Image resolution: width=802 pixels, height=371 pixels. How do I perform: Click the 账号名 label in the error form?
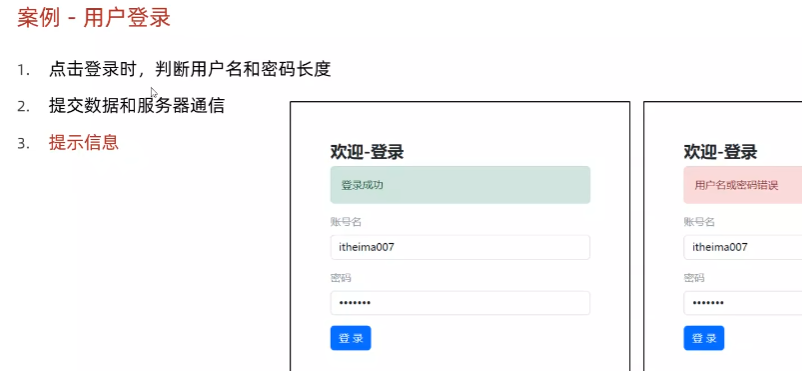[x=699, y=222]
